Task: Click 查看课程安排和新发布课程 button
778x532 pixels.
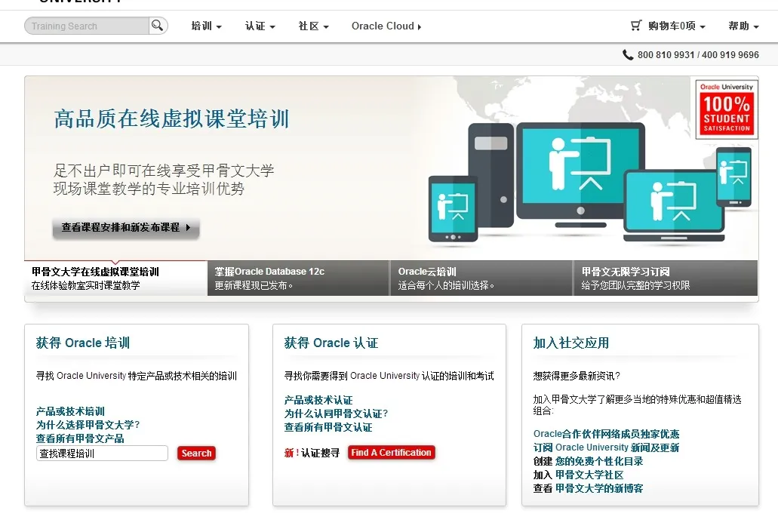Action: point(126,227)
